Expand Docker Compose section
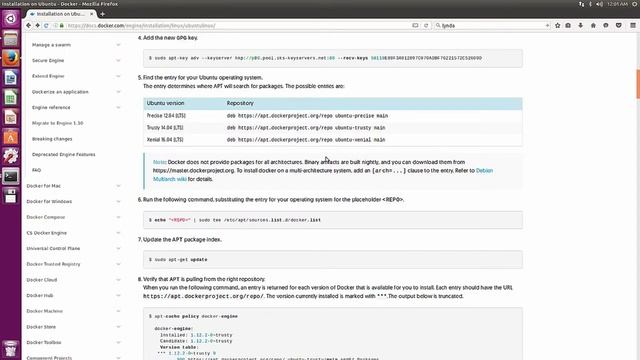 (x=118, y=217)
